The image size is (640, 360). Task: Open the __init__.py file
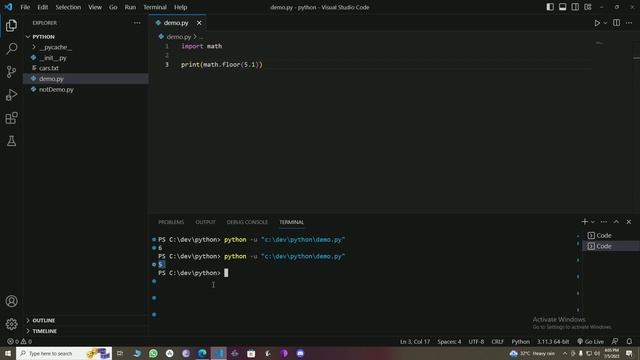click(86, 58)
